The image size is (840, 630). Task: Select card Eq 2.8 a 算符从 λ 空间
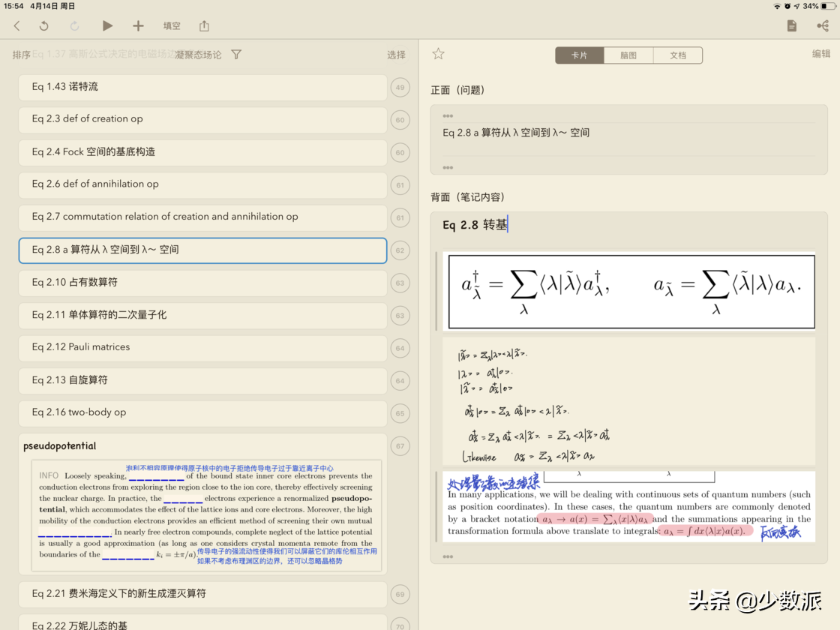tap(202, 250)
